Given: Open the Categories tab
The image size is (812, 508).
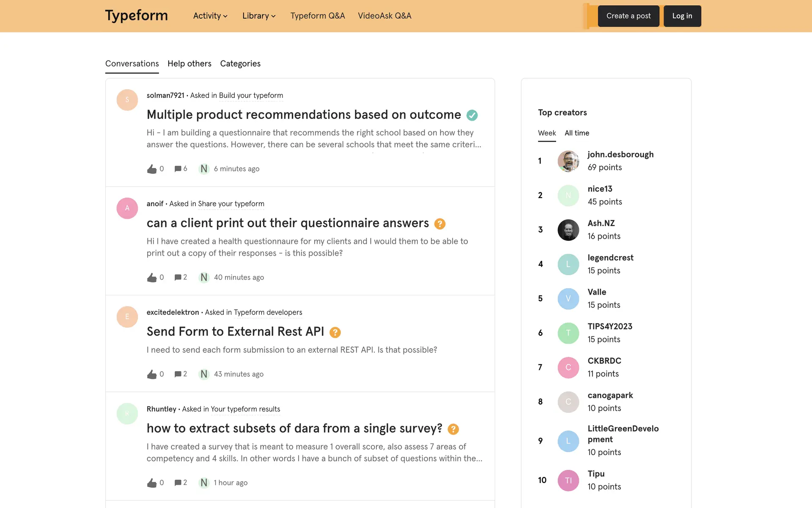Looking at the screenshot, I should coord(240,63).
